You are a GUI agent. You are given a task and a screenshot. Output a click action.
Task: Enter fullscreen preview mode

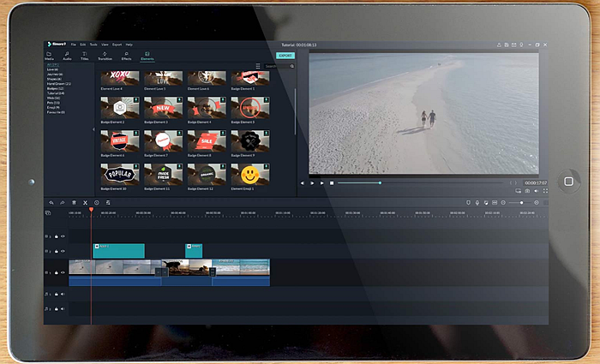coord(545,191)
